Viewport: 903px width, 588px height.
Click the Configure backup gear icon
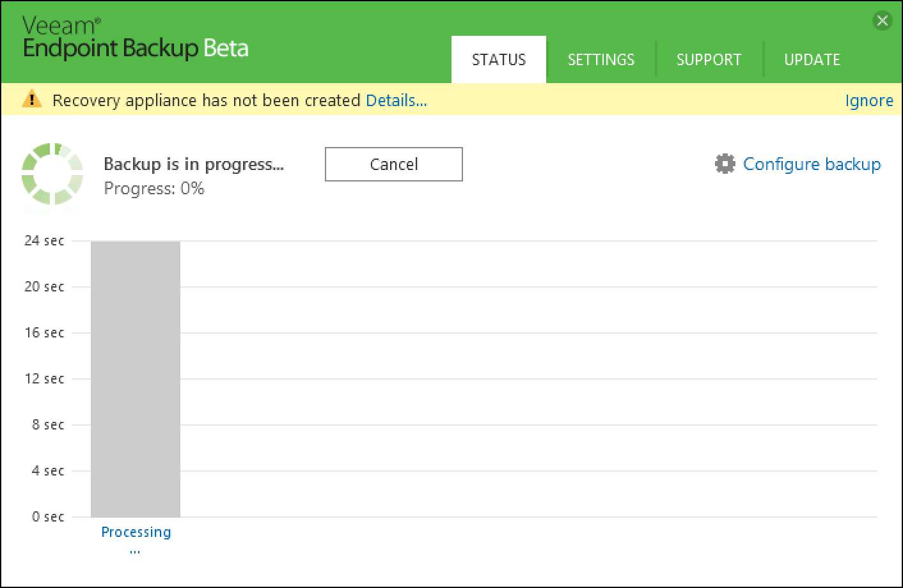pyautogui.click(x=725, y=164)
